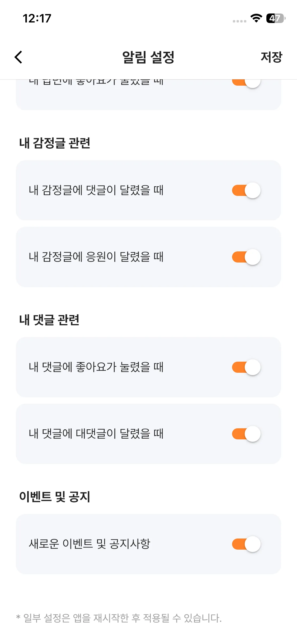Image resolution: width=297 pixels, height=644 pixels.
Task: Toggle switch for 내 감정글에 댓글이 달렸을 때
Action: (246, 190)
